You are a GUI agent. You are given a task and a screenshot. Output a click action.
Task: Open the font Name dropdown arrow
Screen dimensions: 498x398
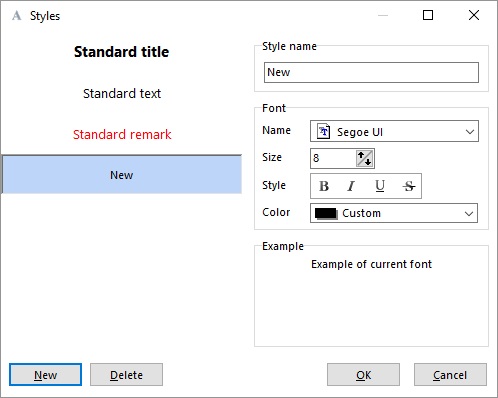[x=470, y=131]
